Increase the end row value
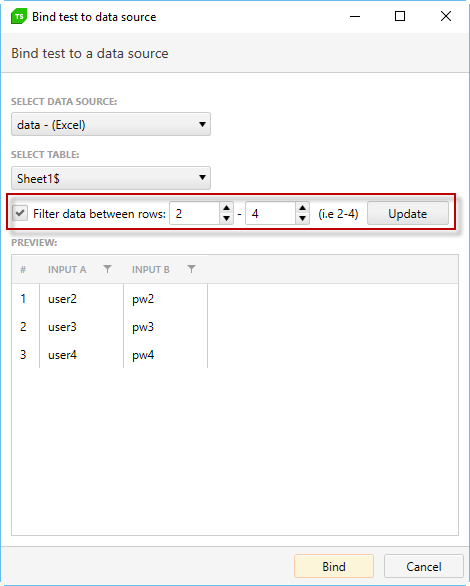This screenshot has width=470, height=586. [x=303, y=208]
